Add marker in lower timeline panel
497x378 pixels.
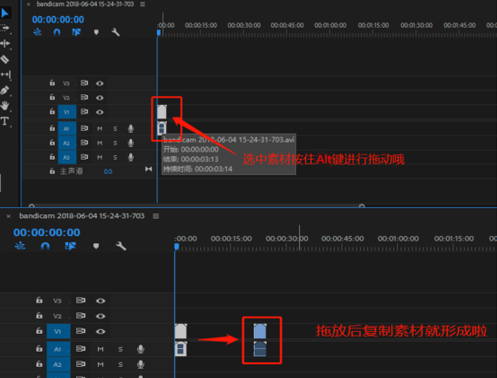point(96,246)
